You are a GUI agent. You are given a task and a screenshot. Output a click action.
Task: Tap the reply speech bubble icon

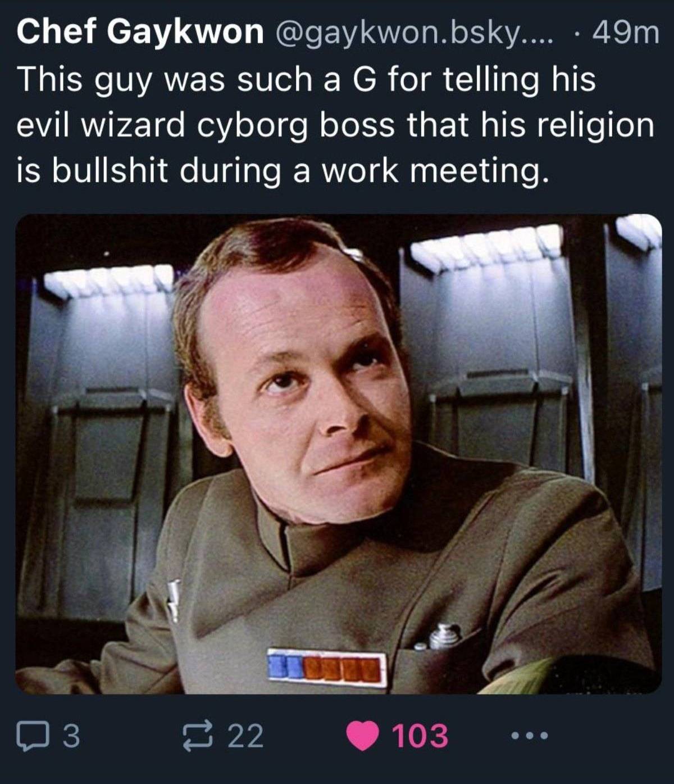[33, 736]
